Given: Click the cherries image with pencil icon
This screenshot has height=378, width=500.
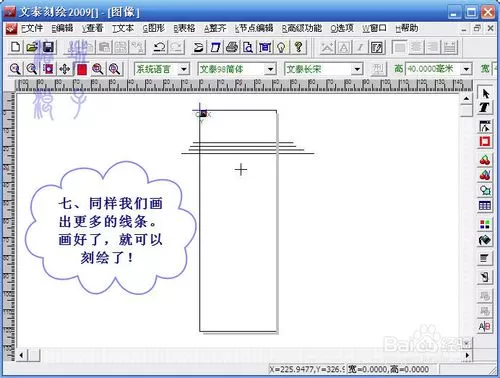Looking at the screenshot, I should [x=485, y=175].
